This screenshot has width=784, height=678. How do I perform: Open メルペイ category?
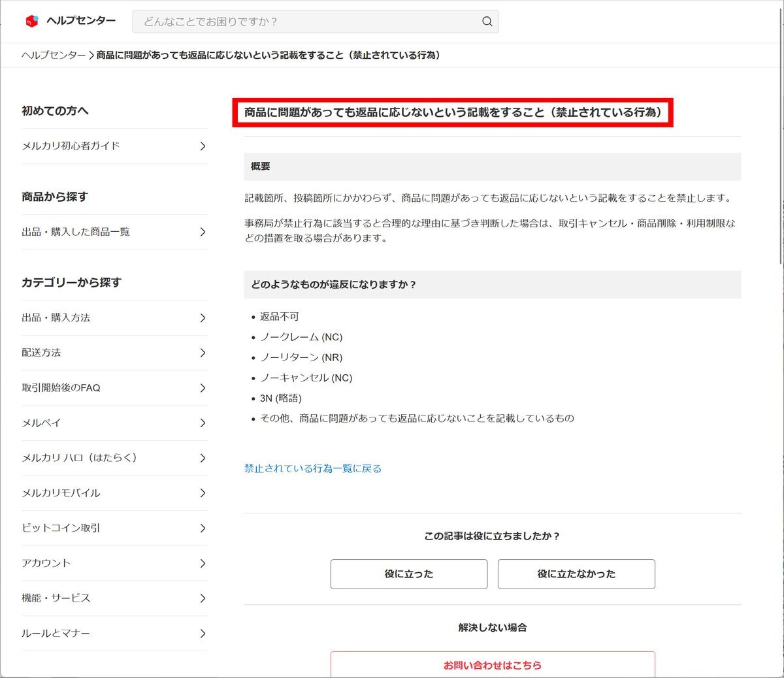pyautogui.click(x=114, y=423)
